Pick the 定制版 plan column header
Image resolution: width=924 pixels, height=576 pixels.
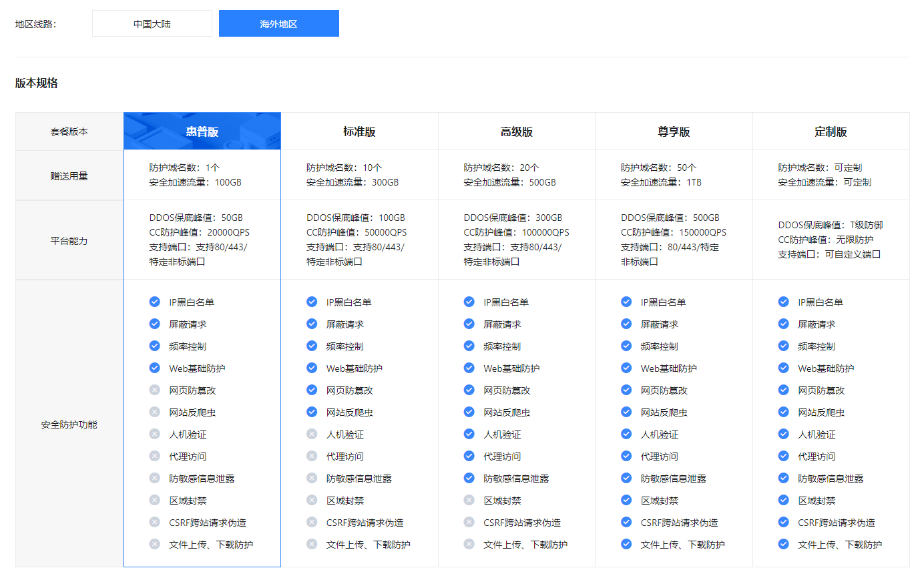pyautogui.click(x=831, y=131)
